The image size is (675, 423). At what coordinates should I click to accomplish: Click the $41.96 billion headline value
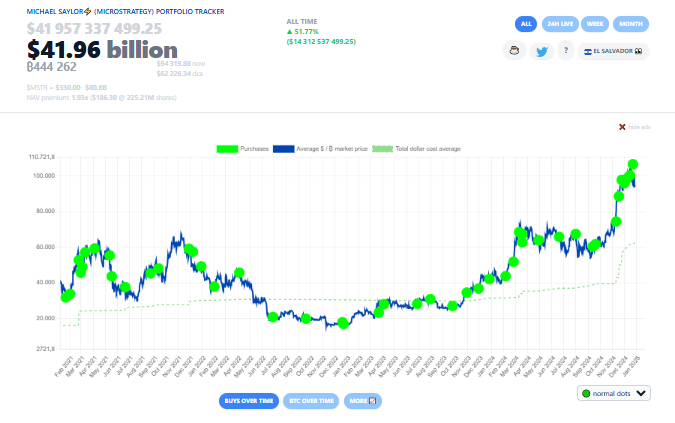[102, 50]
